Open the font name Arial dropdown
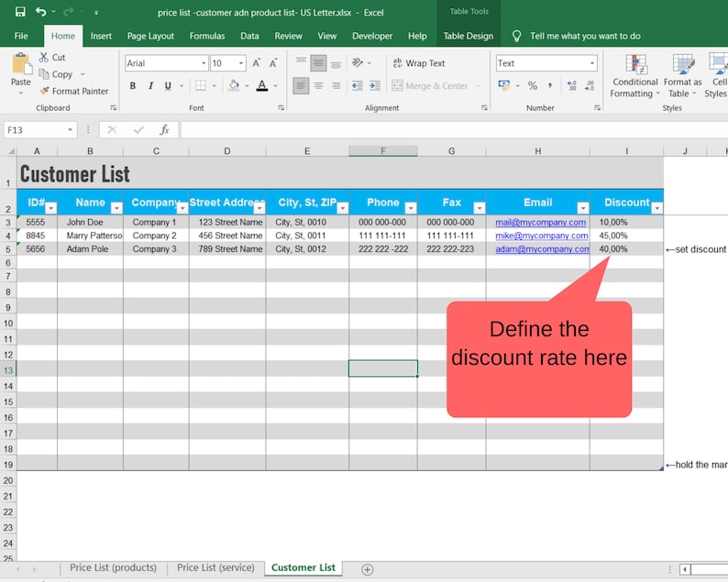This screenshot has width=728, height=582. coord(204,63)
